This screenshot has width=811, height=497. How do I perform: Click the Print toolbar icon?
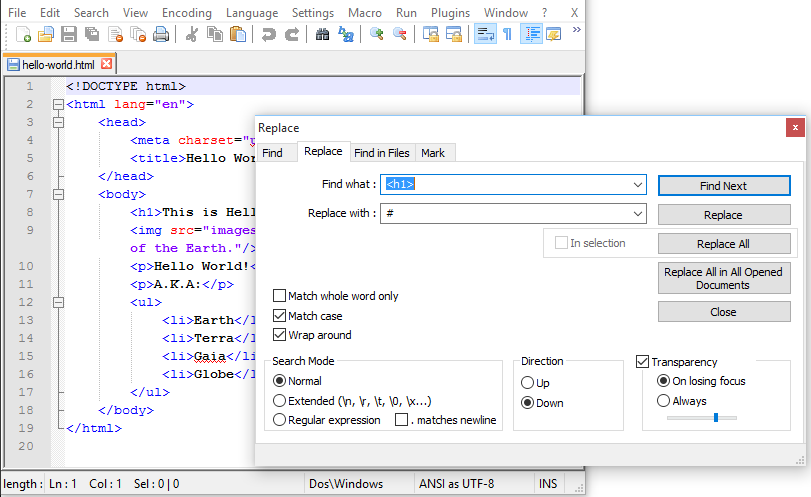coord(161,34)
